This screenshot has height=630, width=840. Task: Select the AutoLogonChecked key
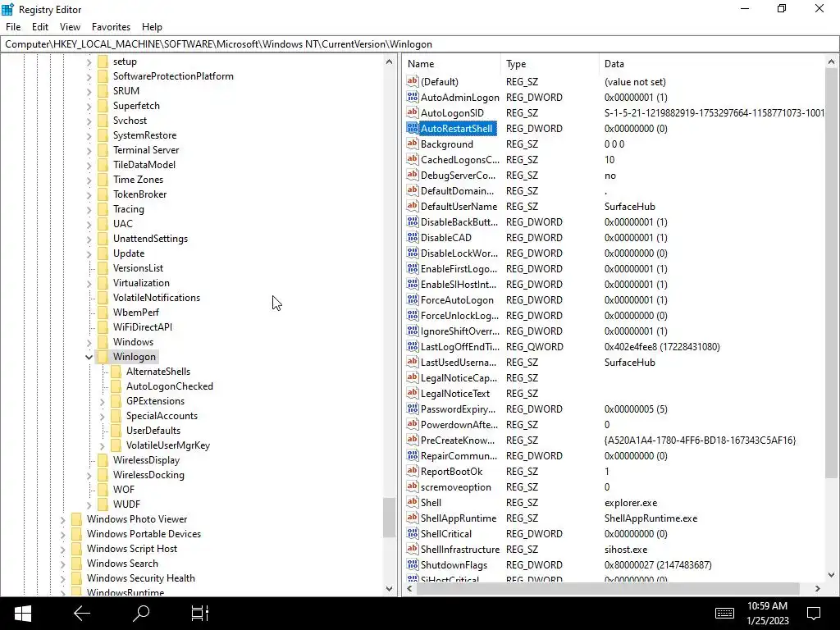tap(169, 386)
